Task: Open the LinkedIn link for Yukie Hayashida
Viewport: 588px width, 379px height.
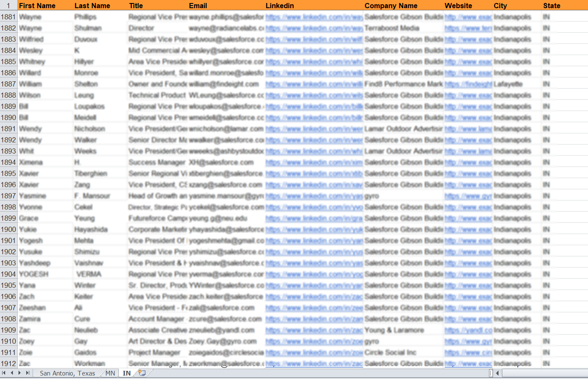Action: pyautogui.click(x=314, y=229)
